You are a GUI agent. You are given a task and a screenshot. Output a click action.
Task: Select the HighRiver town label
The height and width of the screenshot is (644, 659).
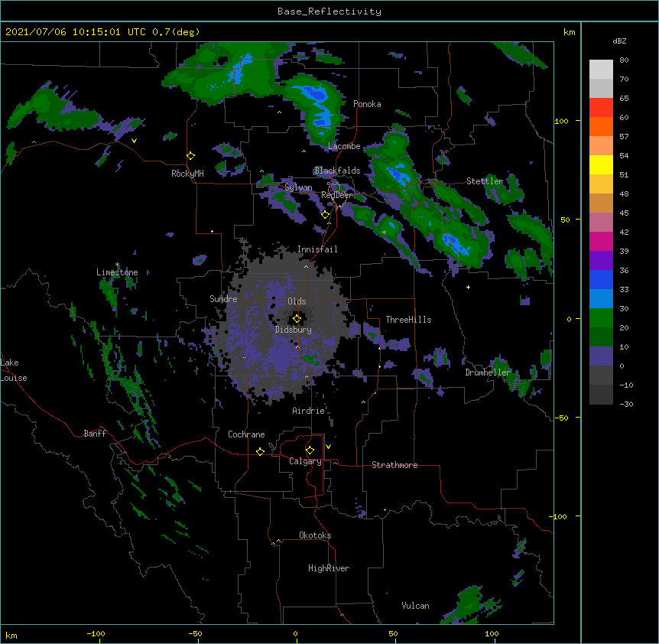329,568
